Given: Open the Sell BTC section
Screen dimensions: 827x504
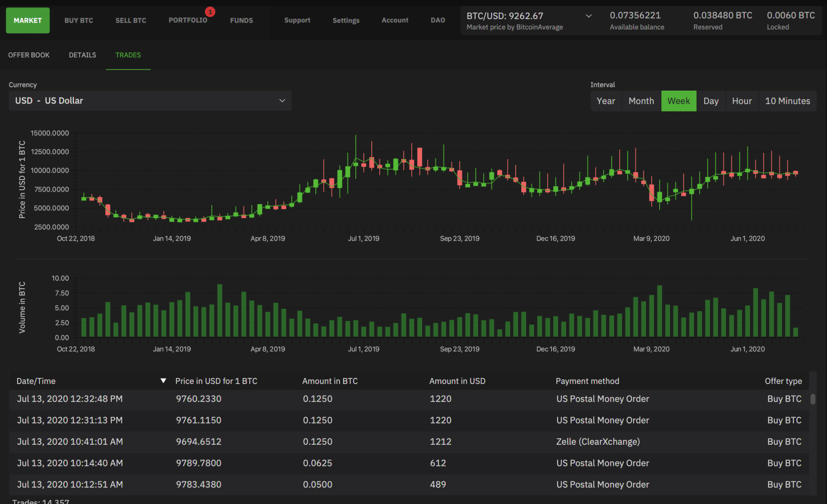Looking at the screenshot, I should pyautogui.click(x=131, y=21).
